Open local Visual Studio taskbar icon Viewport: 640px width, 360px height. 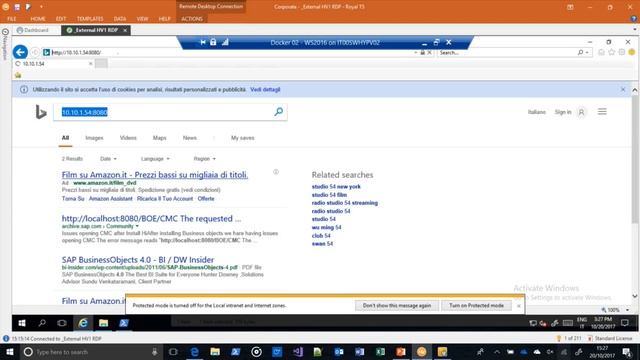298,351
